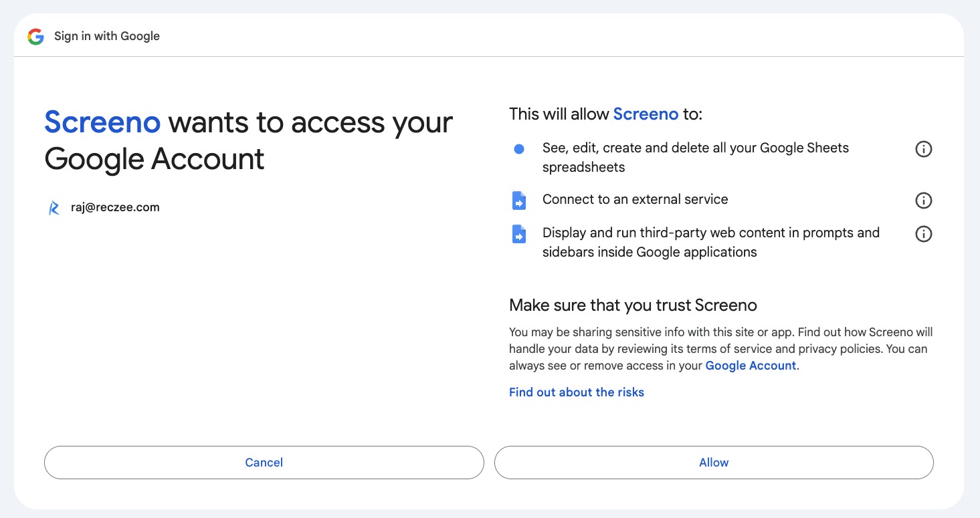Click the file icon beside Connect to an external service
Image resolution: width=980 pixels, height=518 pixels.
[519, 201]
